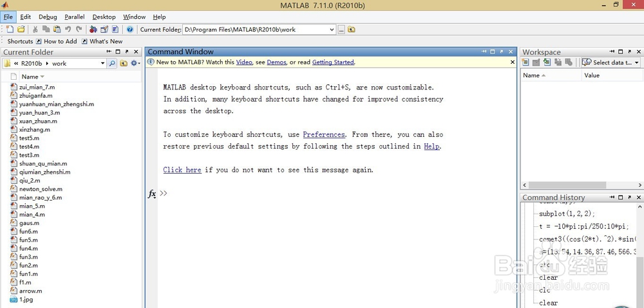The image size is (644, 308).
Task: Undock the Command History panel
Action: click(630, 197)
